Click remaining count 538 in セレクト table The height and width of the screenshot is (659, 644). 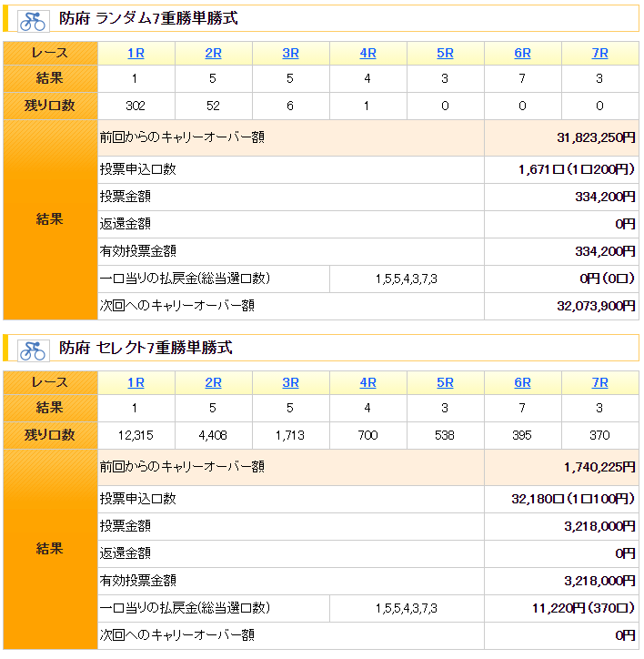[x=445, y=435]
